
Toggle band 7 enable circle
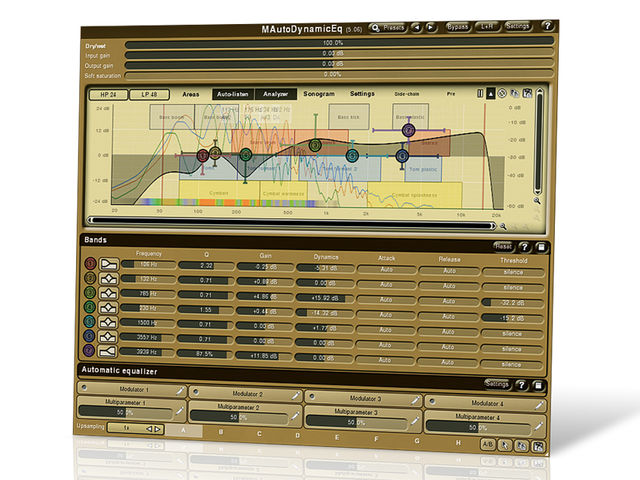coord(89,351)
